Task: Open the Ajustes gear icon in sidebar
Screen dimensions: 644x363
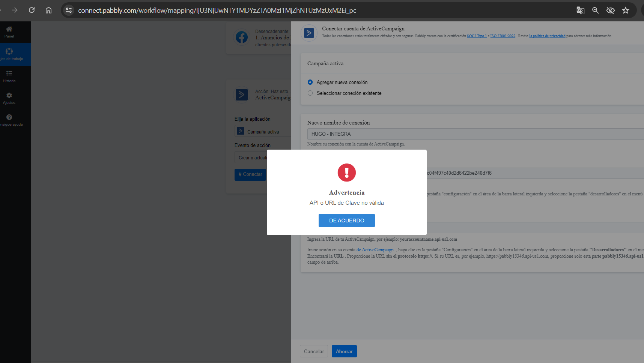Action: (x=9, y=95)
